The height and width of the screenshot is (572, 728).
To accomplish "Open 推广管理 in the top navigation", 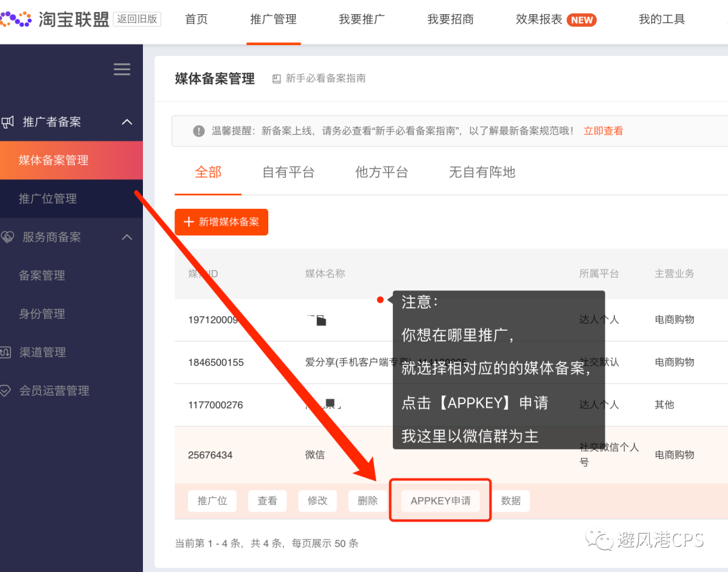I will pyautogui.click(x=274, y=20).
